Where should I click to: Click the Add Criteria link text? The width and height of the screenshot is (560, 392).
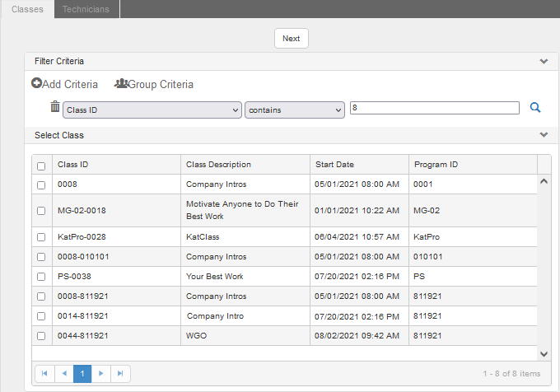[70, 84]
